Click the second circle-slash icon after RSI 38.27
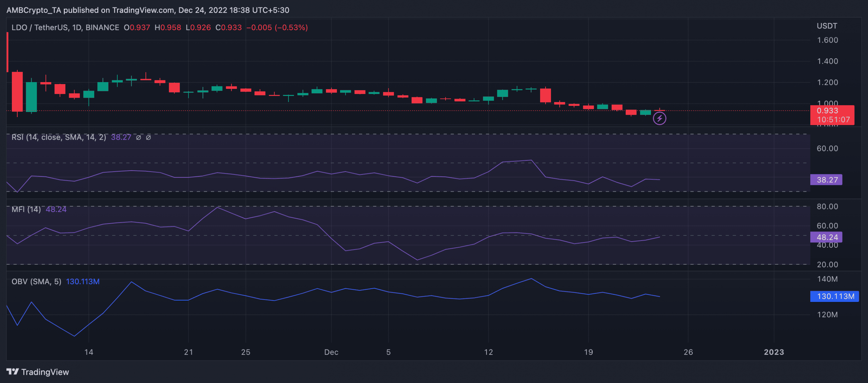 [148, 137]
